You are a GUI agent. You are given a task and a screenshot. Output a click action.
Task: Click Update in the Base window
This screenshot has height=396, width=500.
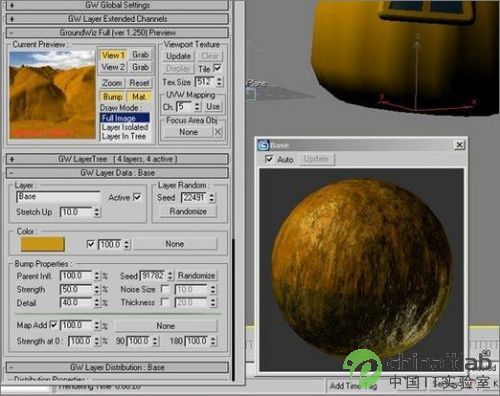(316, 159)
